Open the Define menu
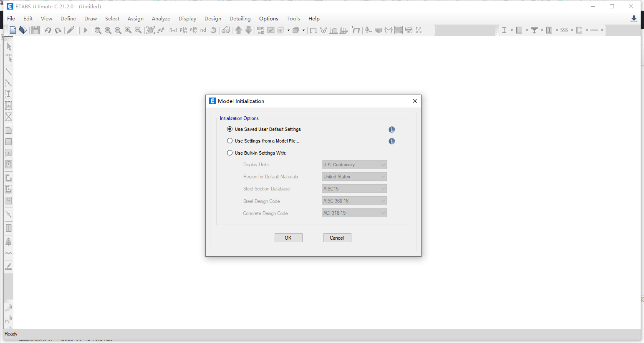 click(68, 19)
